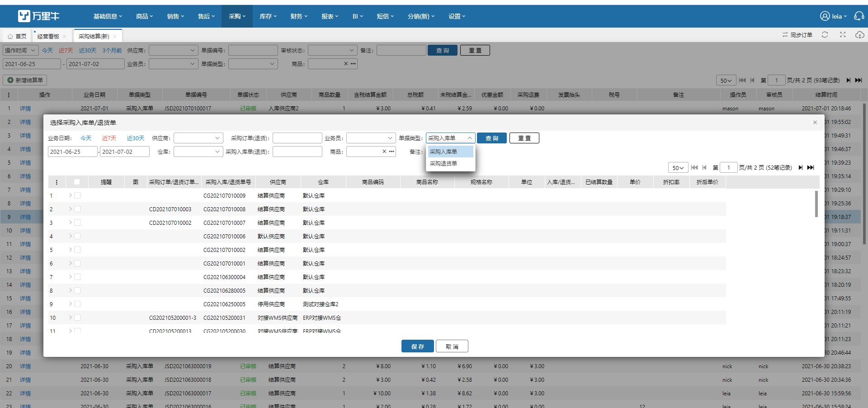Click the refresh icon in tab bar
868x408 pixels.
825,35
